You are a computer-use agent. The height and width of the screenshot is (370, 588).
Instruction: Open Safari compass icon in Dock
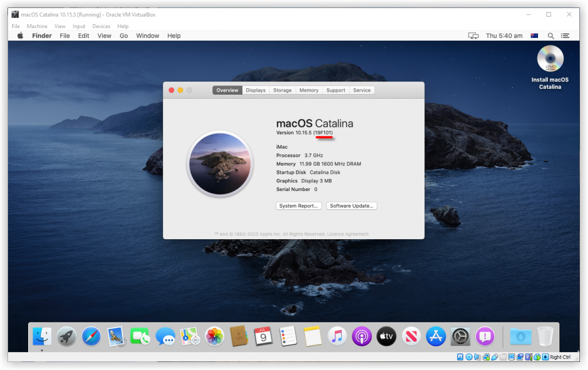[91, 336]
